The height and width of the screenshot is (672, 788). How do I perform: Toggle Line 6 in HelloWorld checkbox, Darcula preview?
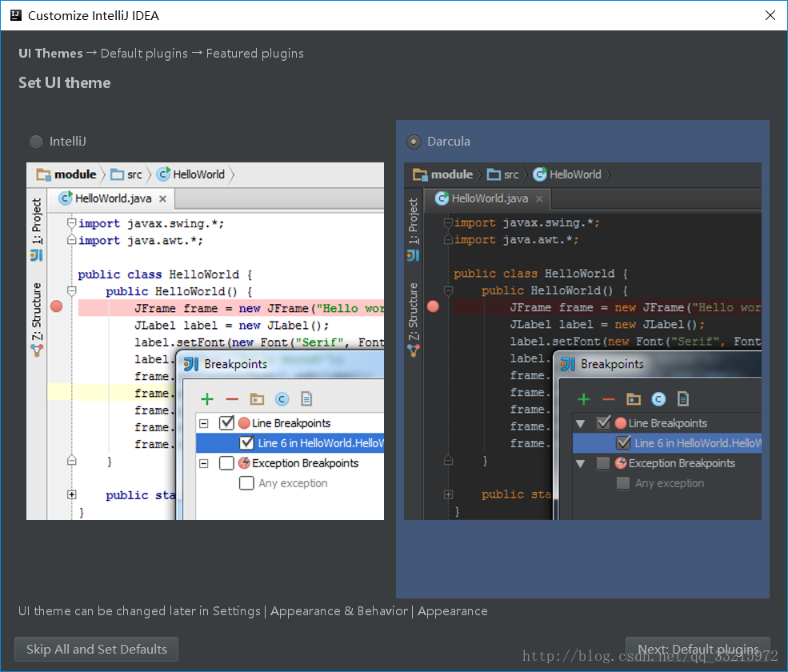[x=623, y=443]
